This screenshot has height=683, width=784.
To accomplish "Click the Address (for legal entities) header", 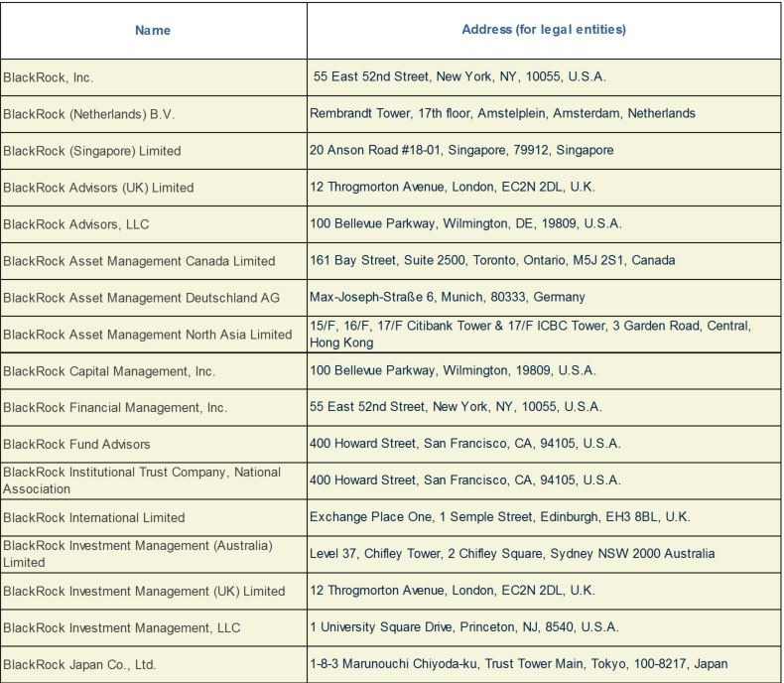I will [544, 30].
